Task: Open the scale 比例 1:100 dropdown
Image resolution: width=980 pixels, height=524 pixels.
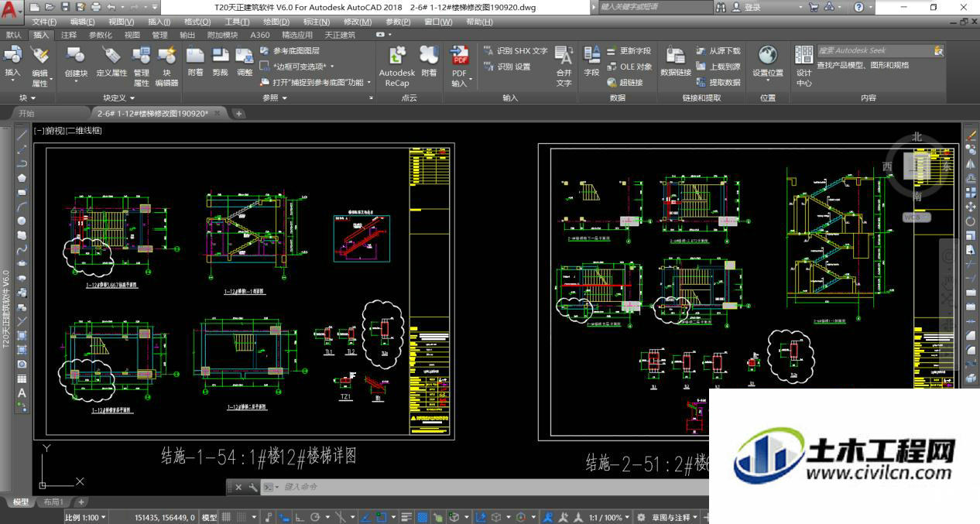Action: pos(84,517)
